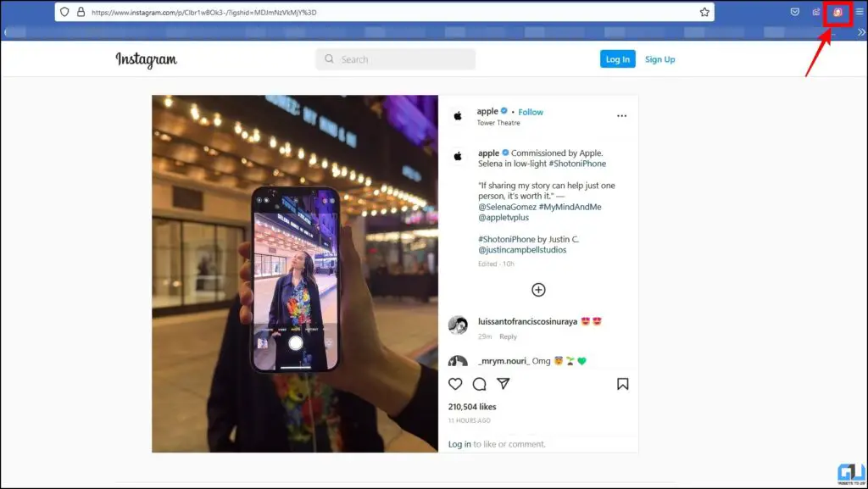Open the post options three-dot menu
The height and width of the screenshot is (489, 868).
click(x=621, y=116)
